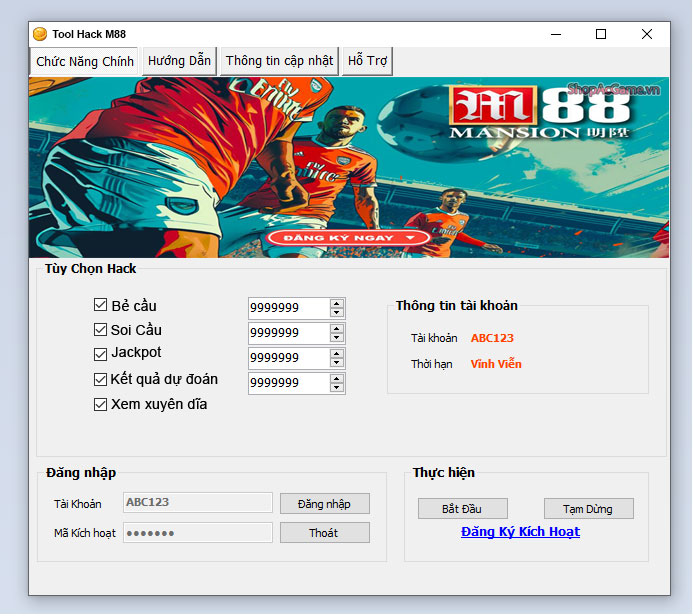The height and width of the screenshot is (616, 693).
Task: Decrease the Kết quả dự đoán spinner value
Action: coord(337,388)
